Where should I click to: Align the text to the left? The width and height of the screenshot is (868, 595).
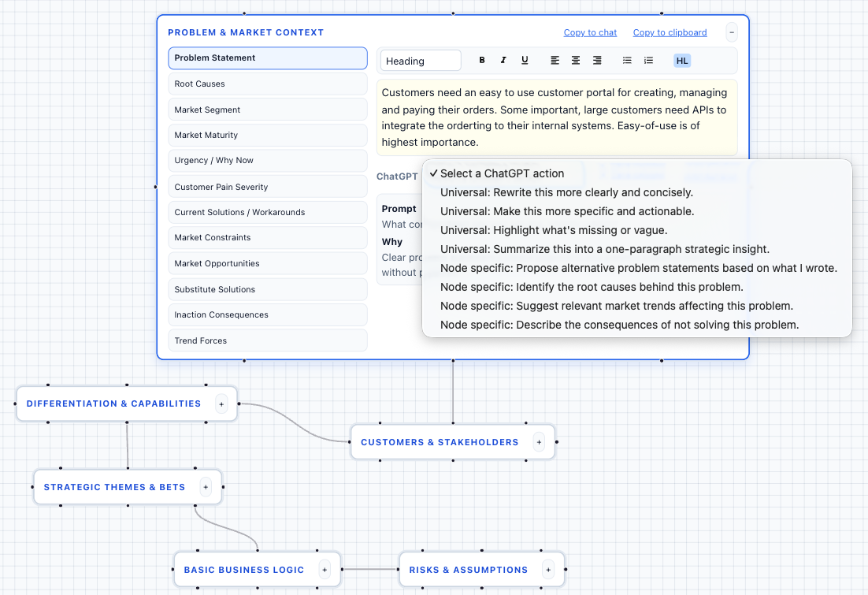pos(555,60)
